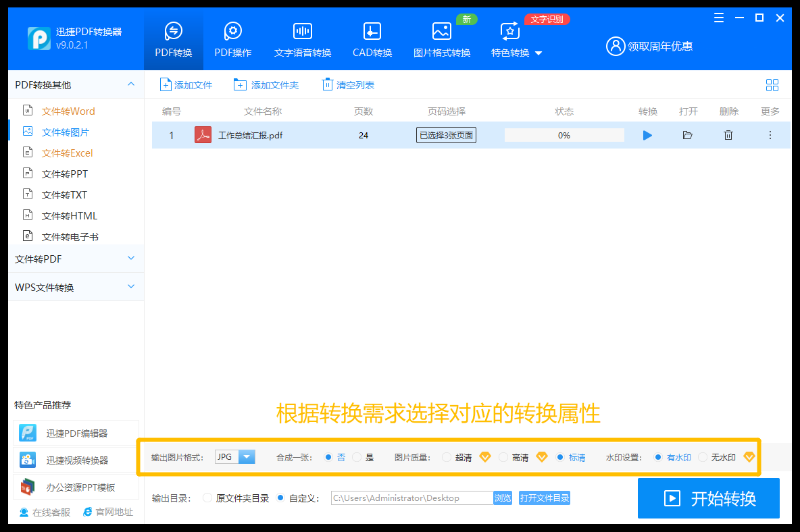The height and width of the screenshot is (532, 800).
Task: Expand the 特色转换 dropdown menu
Action: tap(516, 40)
